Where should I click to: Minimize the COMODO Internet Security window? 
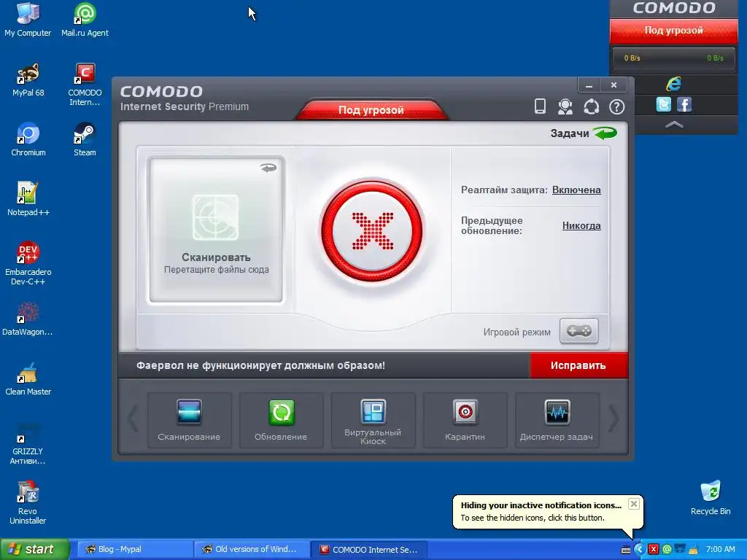point(589,85)
